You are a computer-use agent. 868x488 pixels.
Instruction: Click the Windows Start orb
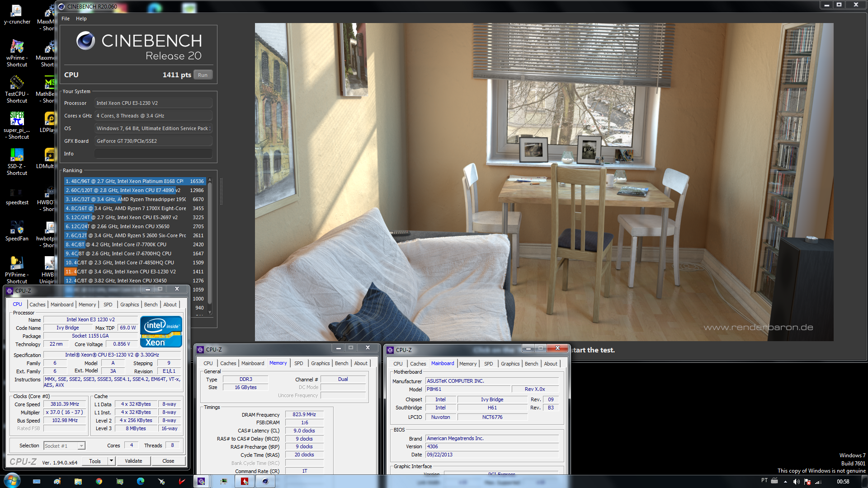12,481
